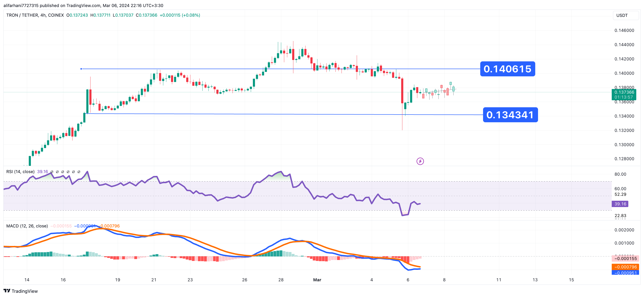This screenshot has height=297, width=644.
Task: Click the blue −0.000951 axis tag
Action: [x=625, y=273]
